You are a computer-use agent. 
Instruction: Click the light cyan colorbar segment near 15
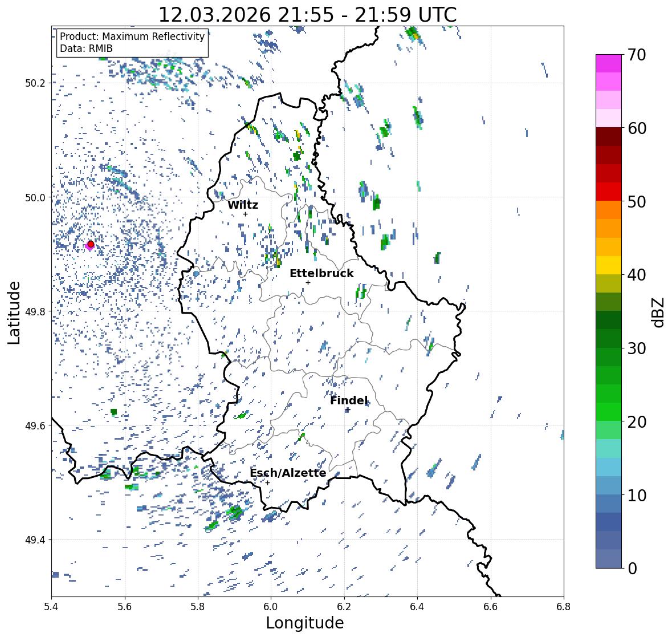609,448
